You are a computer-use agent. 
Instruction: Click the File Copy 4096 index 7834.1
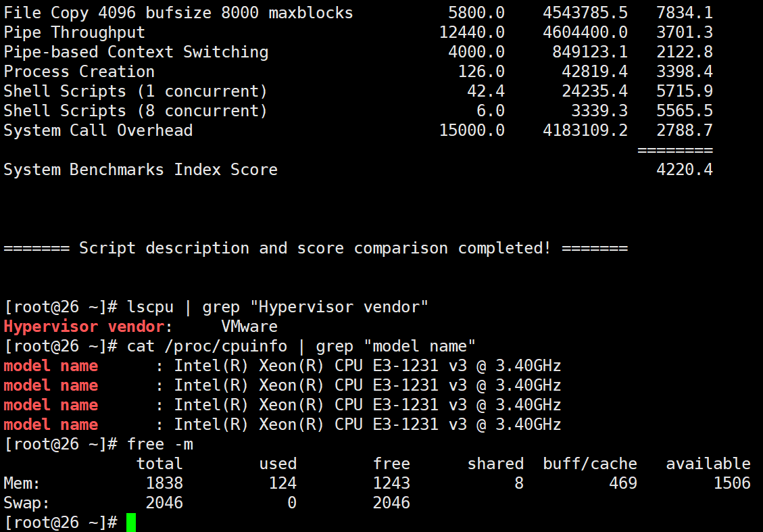684,13
